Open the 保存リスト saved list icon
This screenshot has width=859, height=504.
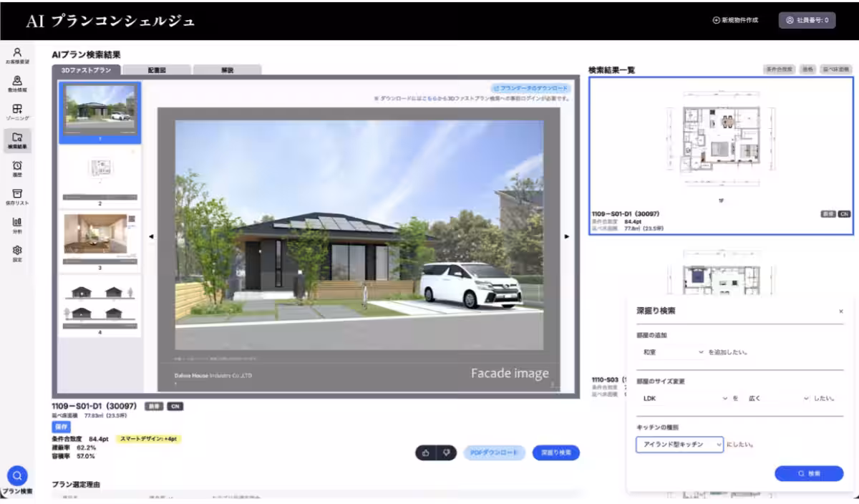click(17, 195)
